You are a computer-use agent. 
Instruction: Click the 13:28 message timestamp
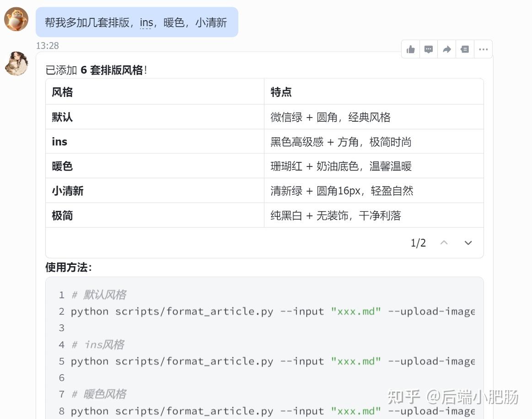point(48,46)
